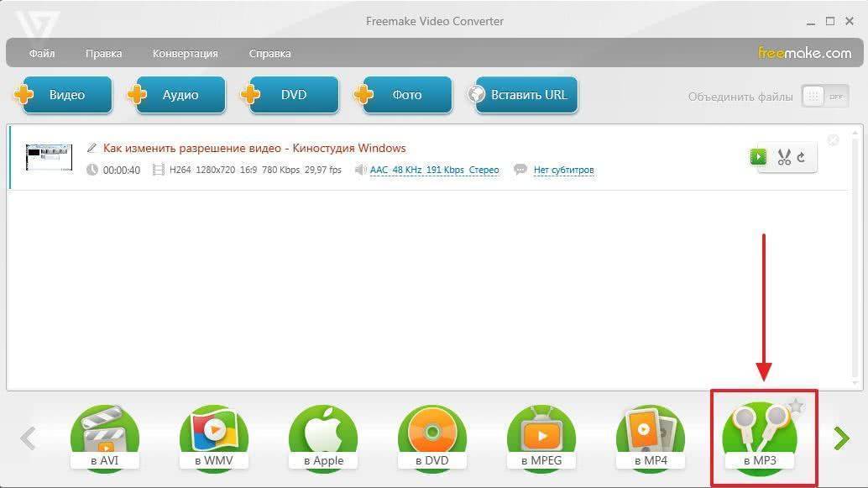Convert to DVD format
This screenshot has height=488, width=868.
[x=432, y=438]
